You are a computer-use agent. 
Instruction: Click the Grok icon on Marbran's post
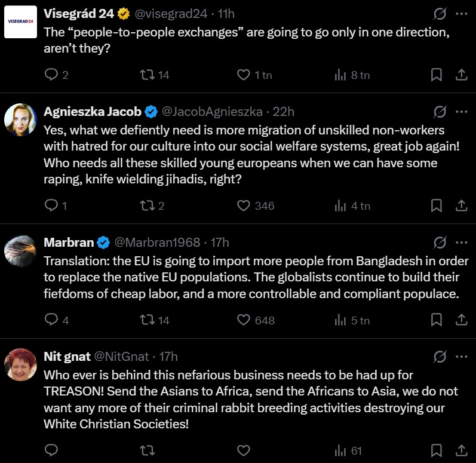point(440,243)
